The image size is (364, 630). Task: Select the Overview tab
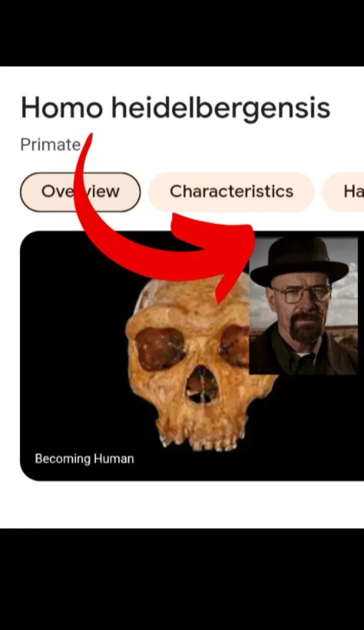(x=80, y=192)
